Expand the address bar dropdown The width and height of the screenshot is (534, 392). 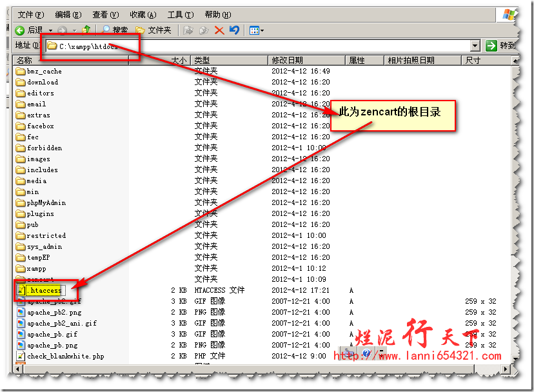[x=475, y=46]
